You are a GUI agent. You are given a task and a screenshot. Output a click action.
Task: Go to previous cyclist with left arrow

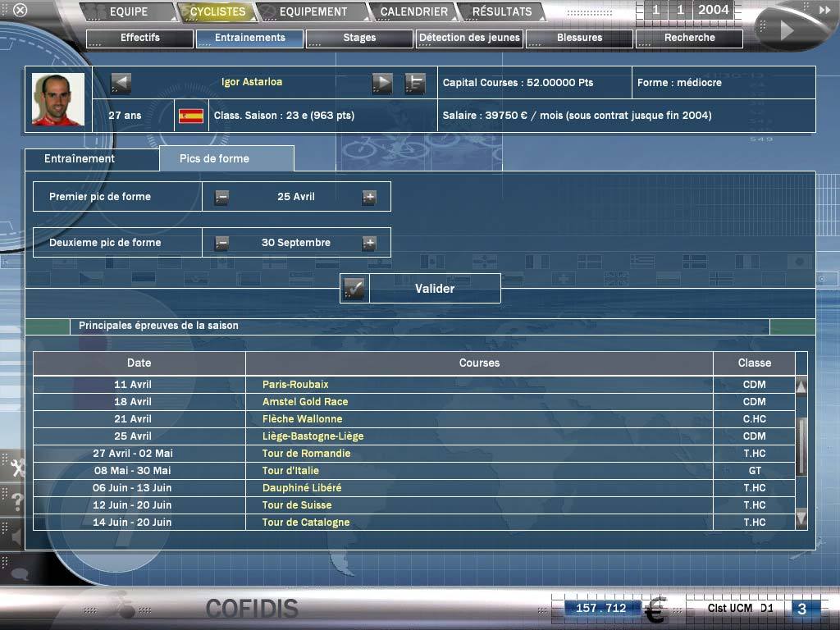(x=121, y=83)
